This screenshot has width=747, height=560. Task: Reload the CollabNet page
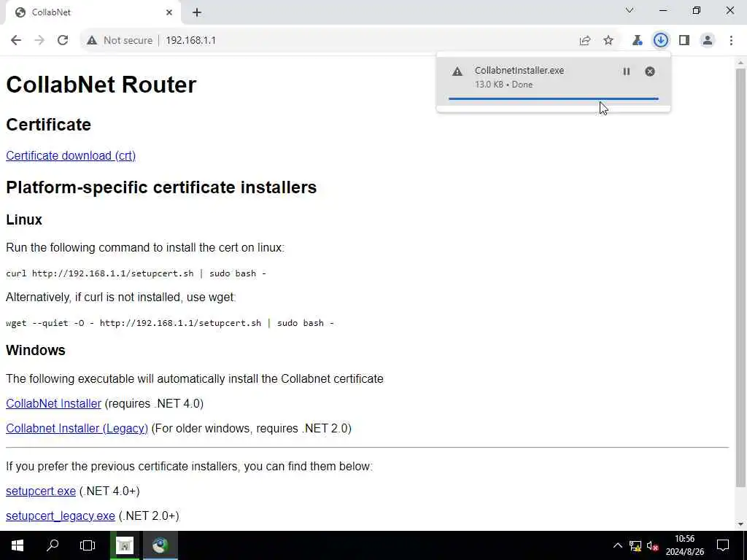(63, 41)
